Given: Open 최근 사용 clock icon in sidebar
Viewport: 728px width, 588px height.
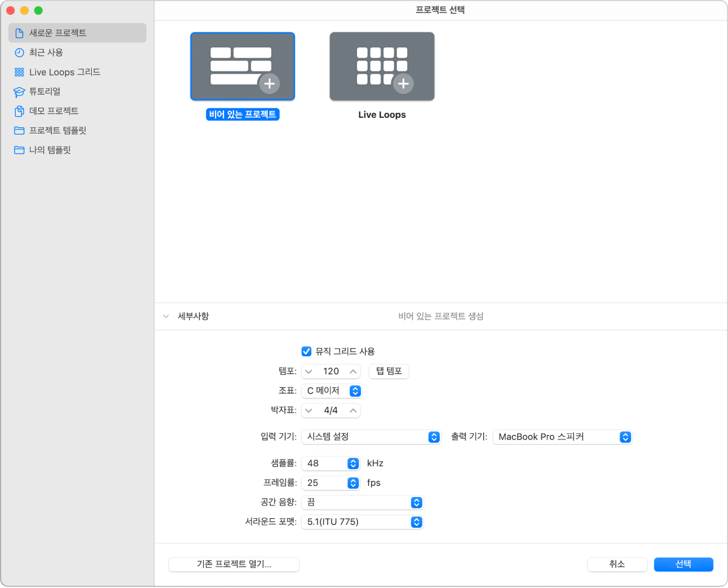Looking at the screenshot, I should [x=20, y=52].
